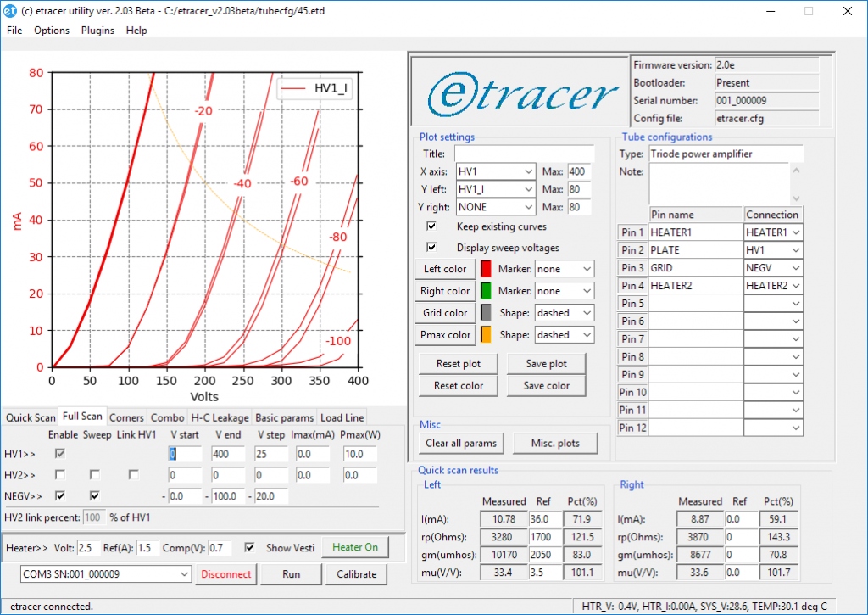This screenshot has height=615, width=868.
Task: Click the Calibrate button
Action: pos(357,574)
